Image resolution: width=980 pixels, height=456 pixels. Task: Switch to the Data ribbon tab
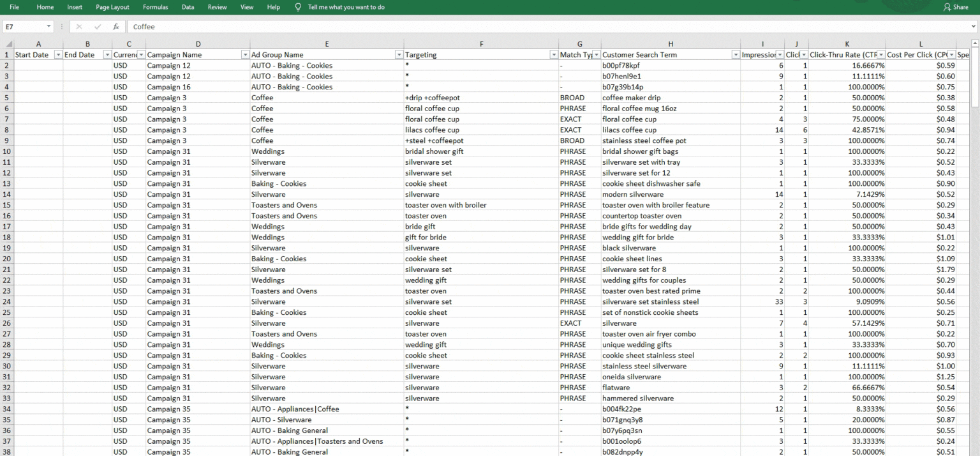pos(188,7)
